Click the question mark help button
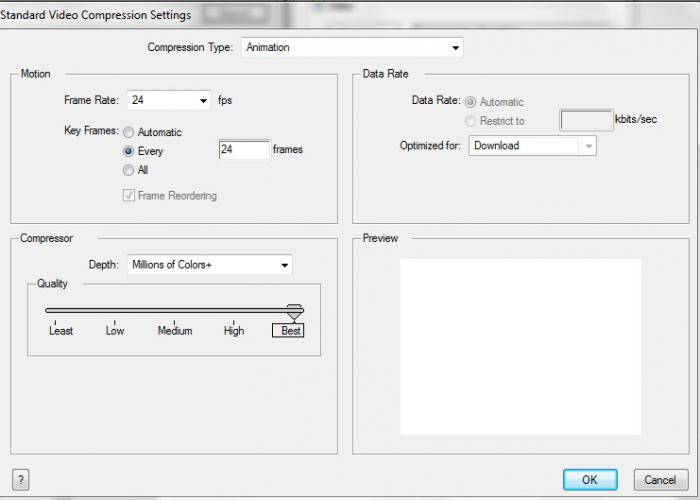700x500 pixels. (21, 480)
